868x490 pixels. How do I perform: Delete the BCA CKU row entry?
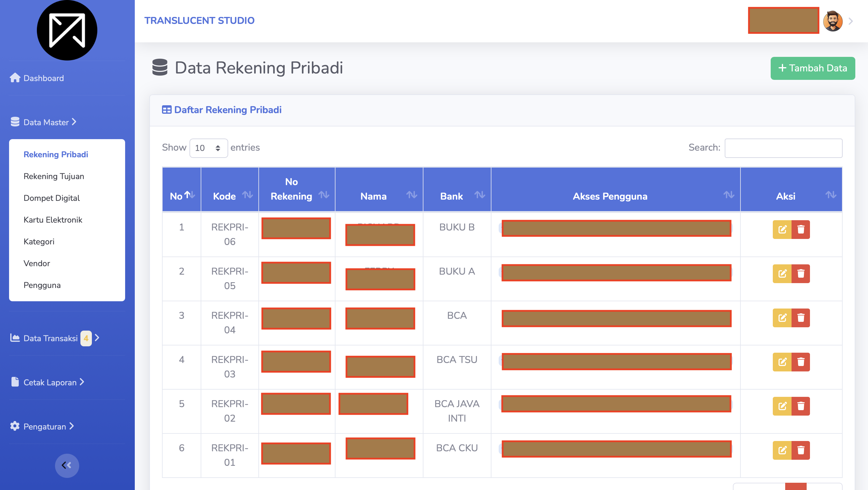[x=801, y=450]
